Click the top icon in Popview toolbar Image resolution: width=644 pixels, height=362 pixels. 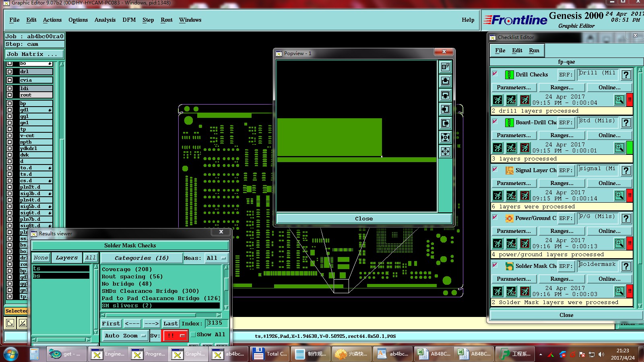coord(445,67)
